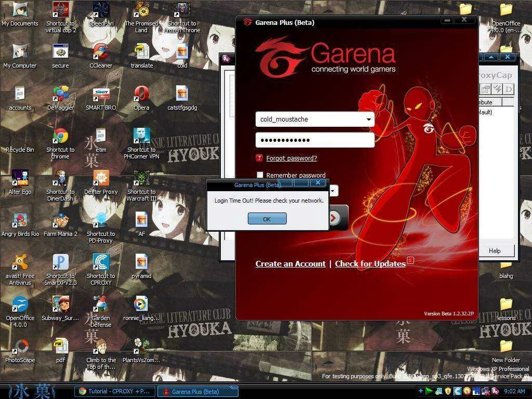Open the Opera desktop icon
This screenshot has height=399, width=532.
click(x=141, y=98)
